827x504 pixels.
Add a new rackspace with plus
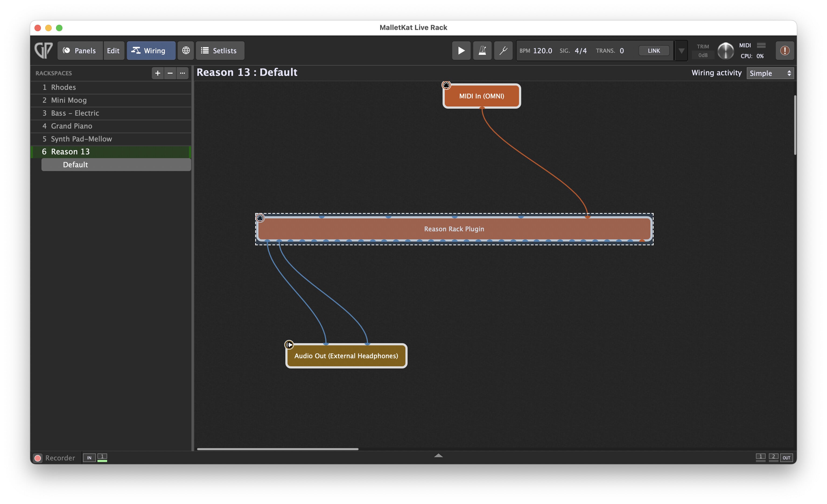pyautogui.click(x=157, y=73)
